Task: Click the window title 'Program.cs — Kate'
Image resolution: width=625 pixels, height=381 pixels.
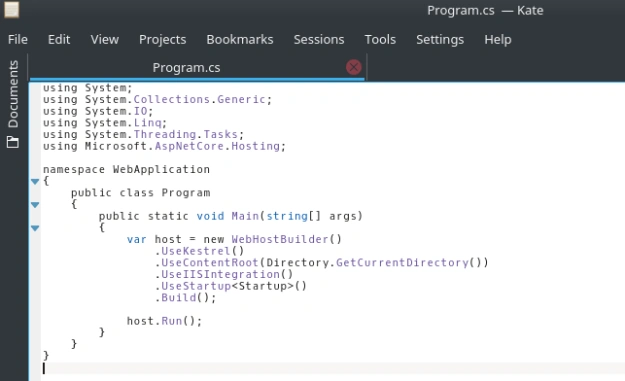Action: (x=485, y=10)
